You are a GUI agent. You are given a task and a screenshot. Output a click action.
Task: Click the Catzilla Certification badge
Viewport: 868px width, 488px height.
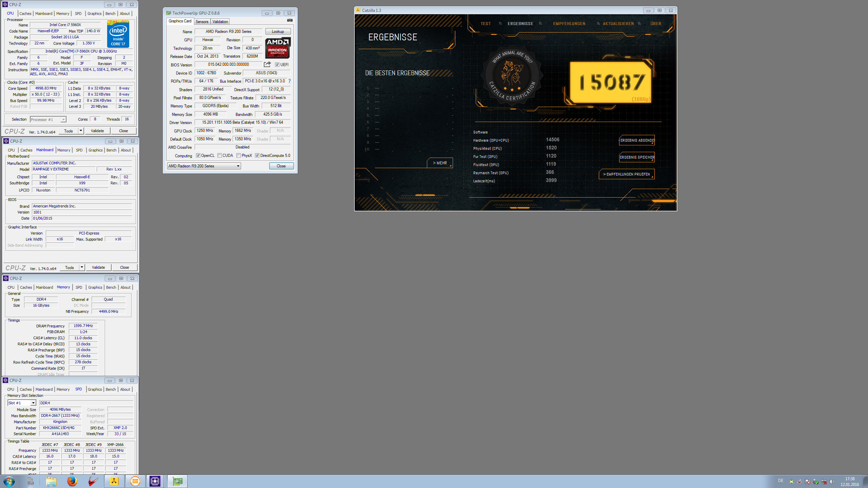pyautogui.click(x=512, y=77)
